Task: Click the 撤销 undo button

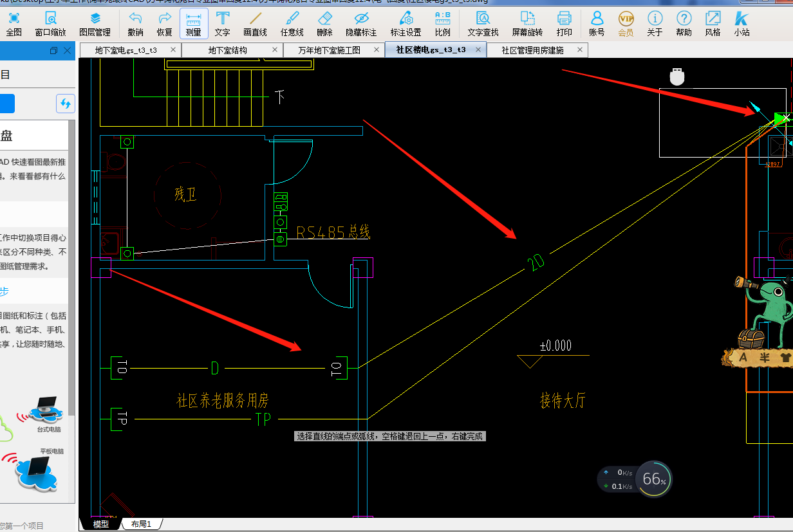Action: click(x=135, y=24)
